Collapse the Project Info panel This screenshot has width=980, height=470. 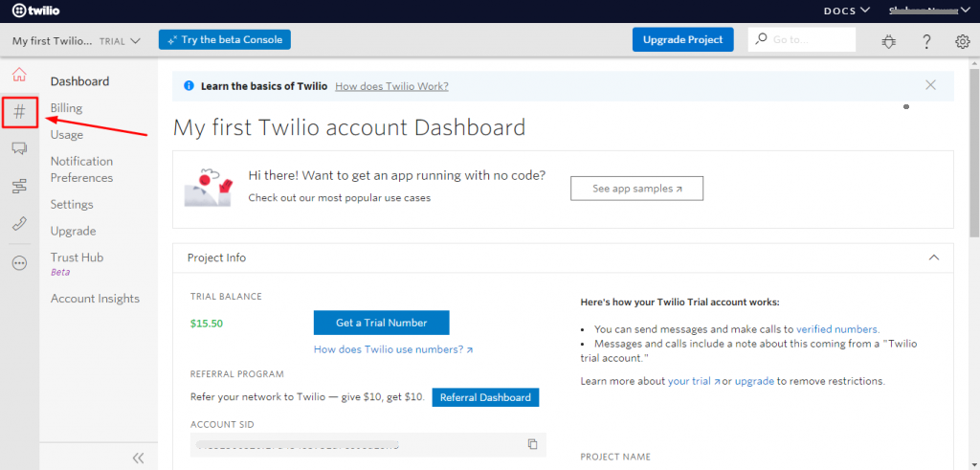pyautogui.click(x=934, y=257)
